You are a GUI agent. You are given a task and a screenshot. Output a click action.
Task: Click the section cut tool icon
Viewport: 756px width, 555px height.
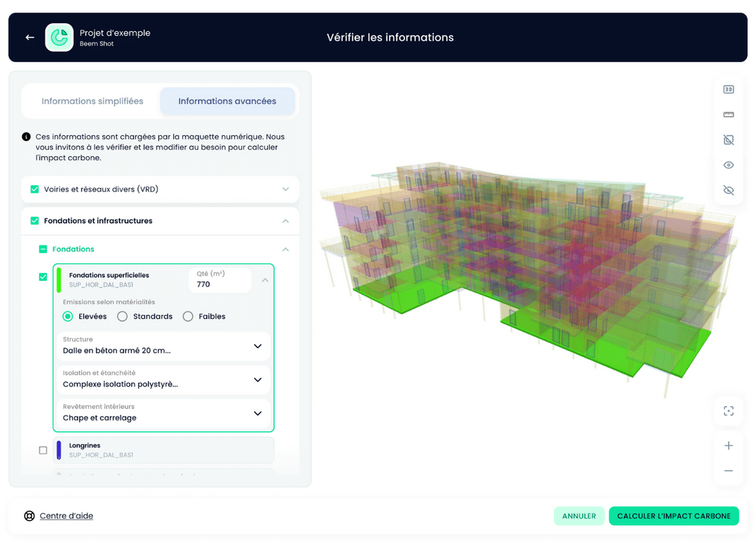coord(728,140)
